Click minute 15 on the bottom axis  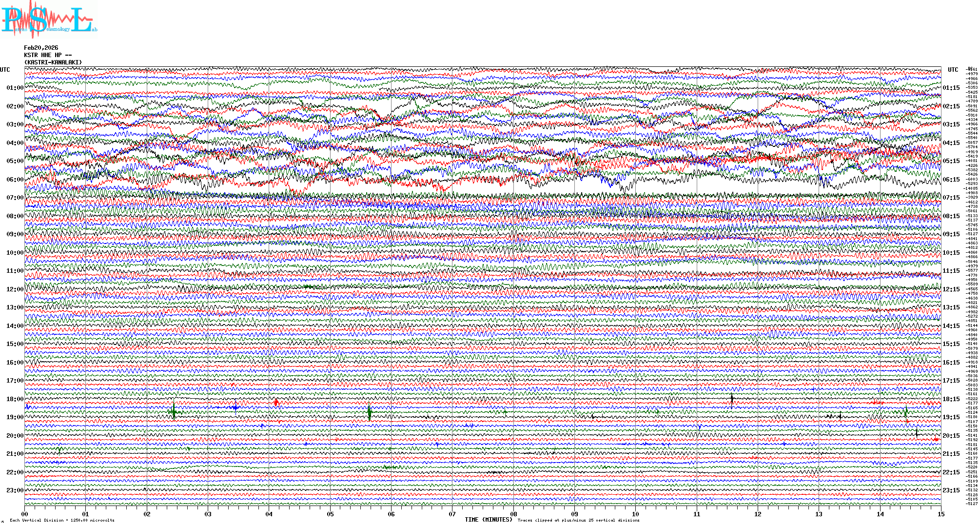tap(941, 514)
